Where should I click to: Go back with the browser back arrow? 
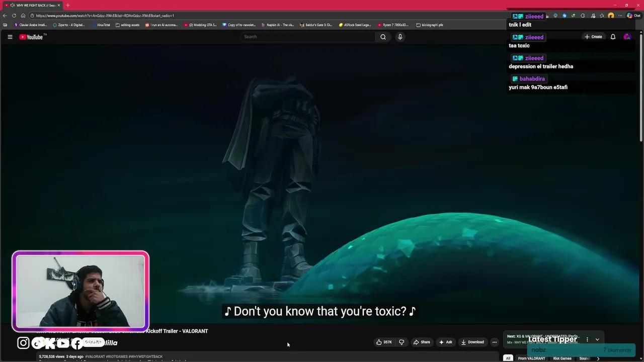(x=5, y=16)
